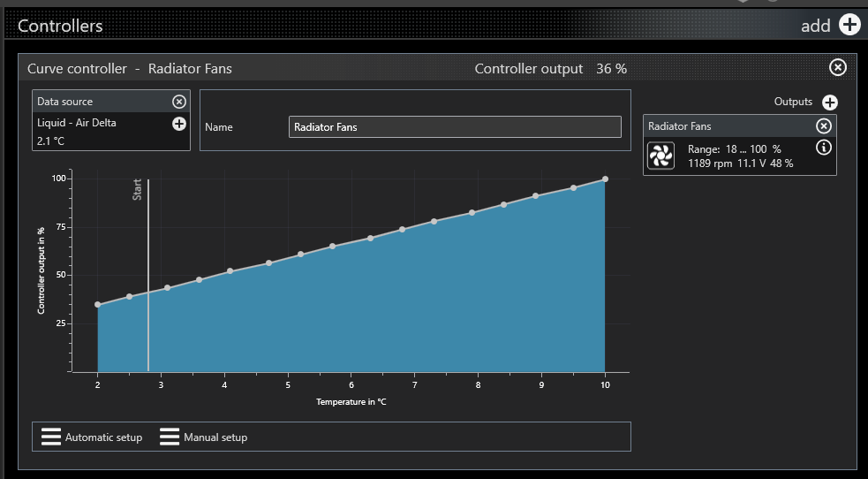Select the Start marker line on graph

[148, 274]
